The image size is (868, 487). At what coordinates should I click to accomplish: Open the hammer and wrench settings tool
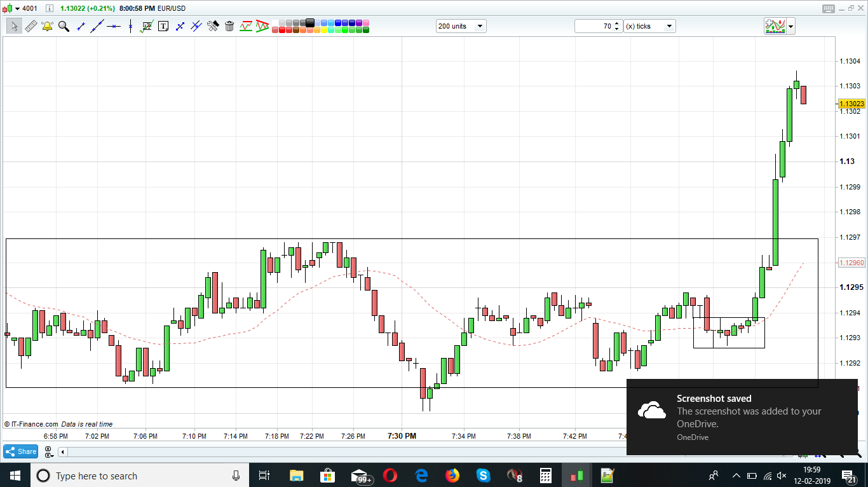tap(213, 26)
